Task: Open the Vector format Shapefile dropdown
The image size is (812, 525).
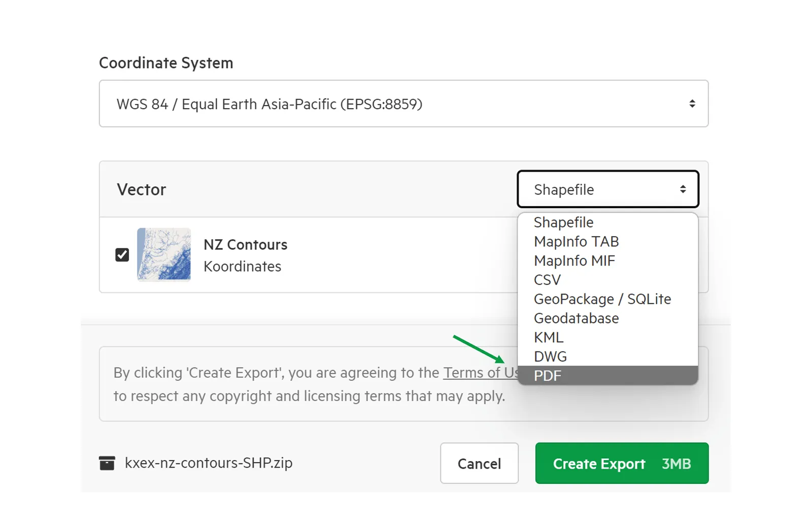Action: [607, 189]
